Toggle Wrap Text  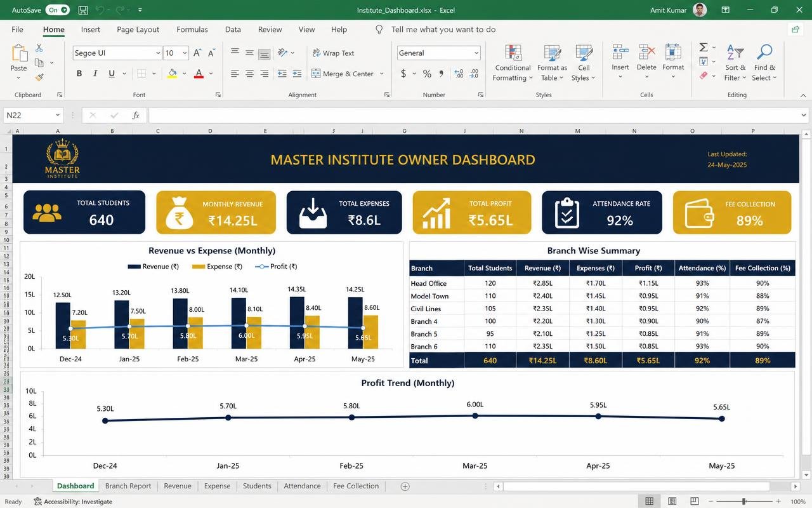[x=332, y=53]
